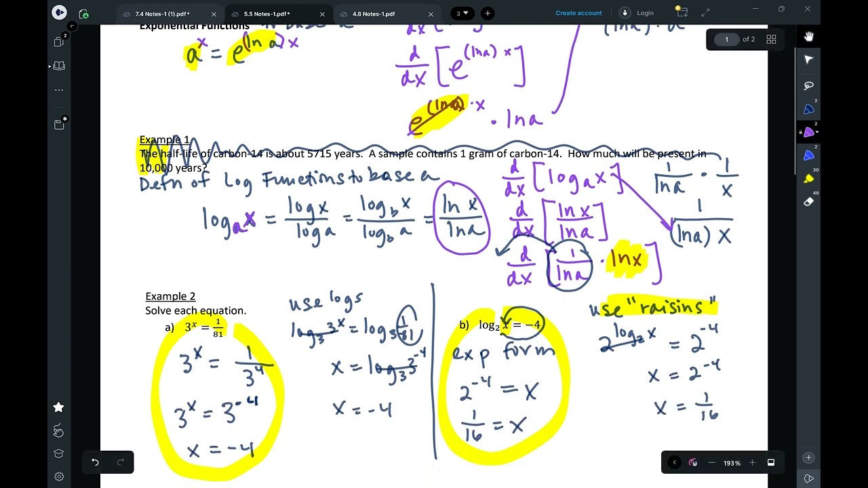Pick the purple pen tool

pyautogui.click(x=808, y=133)
